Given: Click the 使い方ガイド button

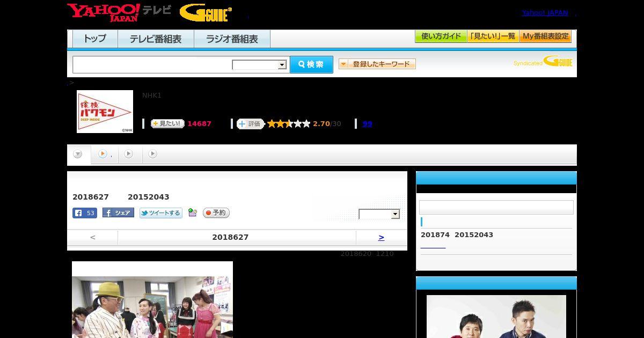Looking at the screenshot, I should 441,36.
